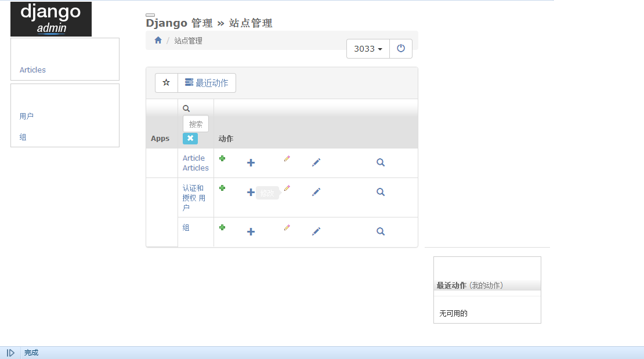Click small yellow pencil in 用户 row

[x=287, y=188]
